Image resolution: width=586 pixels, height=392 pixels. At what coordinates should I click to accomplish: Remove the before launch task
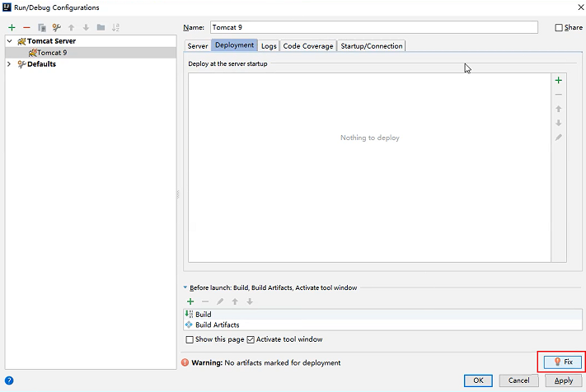205,301
